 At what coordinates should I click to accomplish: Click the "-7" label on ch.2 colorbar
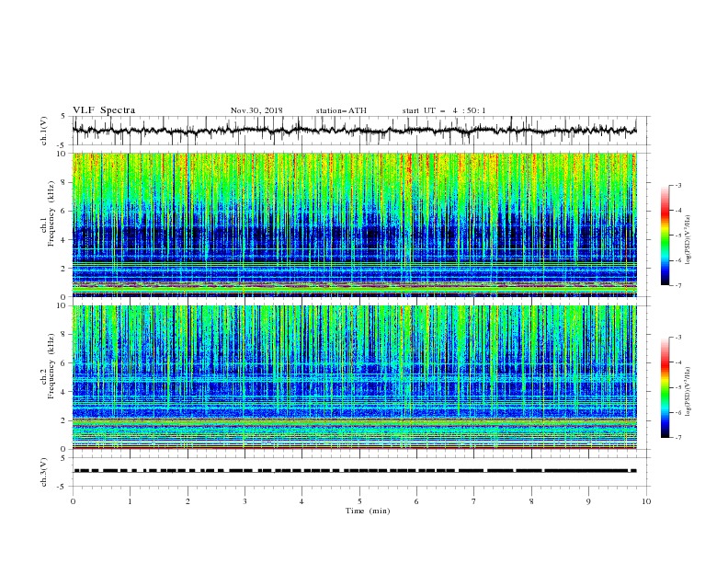pos(677,438)
